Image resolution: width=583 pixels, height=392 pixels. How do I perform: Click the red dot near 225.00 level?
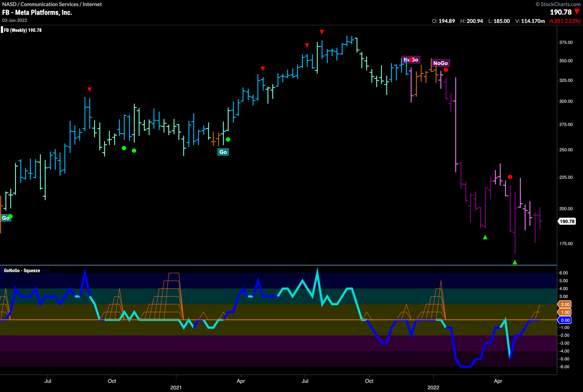(510, 177)
